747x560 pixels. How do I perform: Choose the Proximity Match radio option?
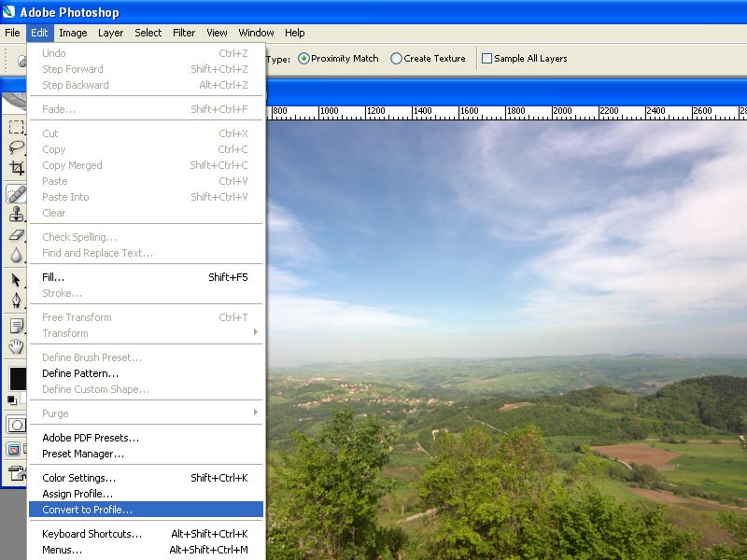coord(303,59)
